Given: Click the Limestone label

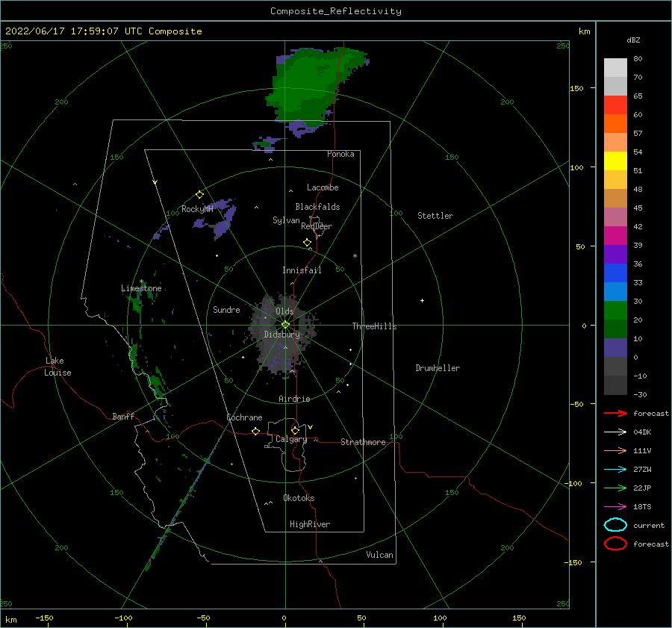Looking at the screenshot, I should 141,288.
